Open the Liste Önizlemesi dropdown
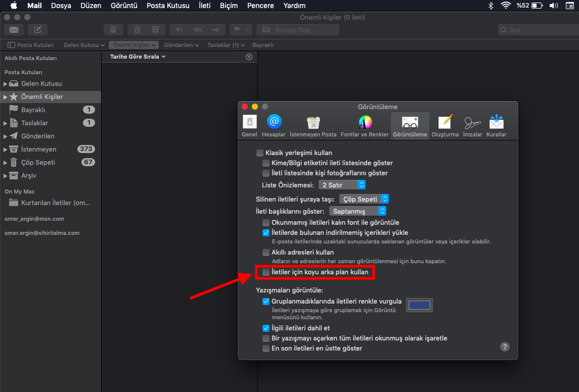Viewport: 579px width, 392px height. pos(343,185)
